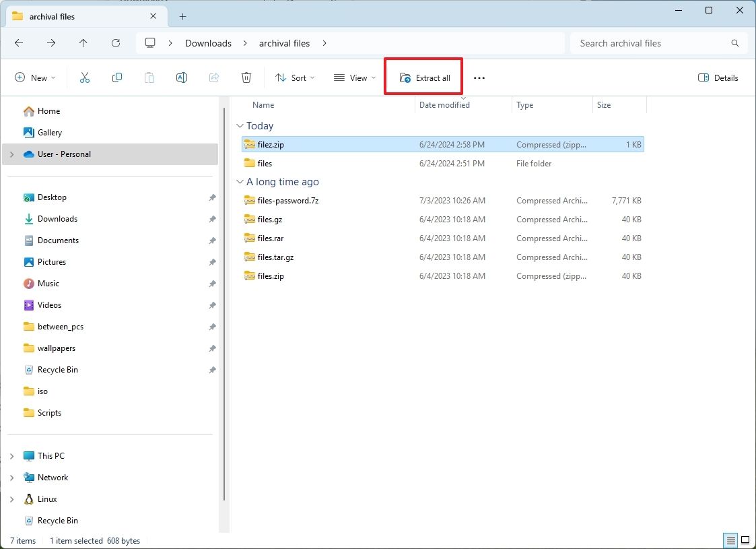Click the Rename icon in the toolbar
This screenshot has height=549, width=756.
click(182, 77)
